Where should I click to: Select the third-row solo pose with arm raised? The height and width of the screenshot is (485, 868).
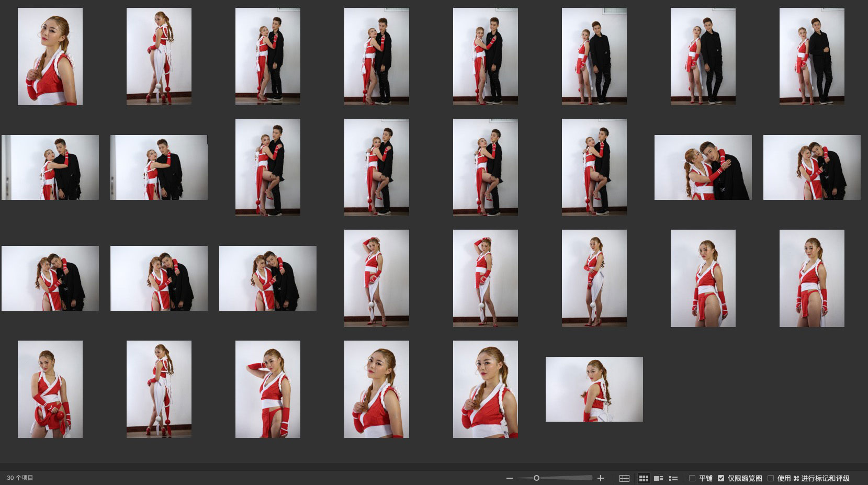377,278
